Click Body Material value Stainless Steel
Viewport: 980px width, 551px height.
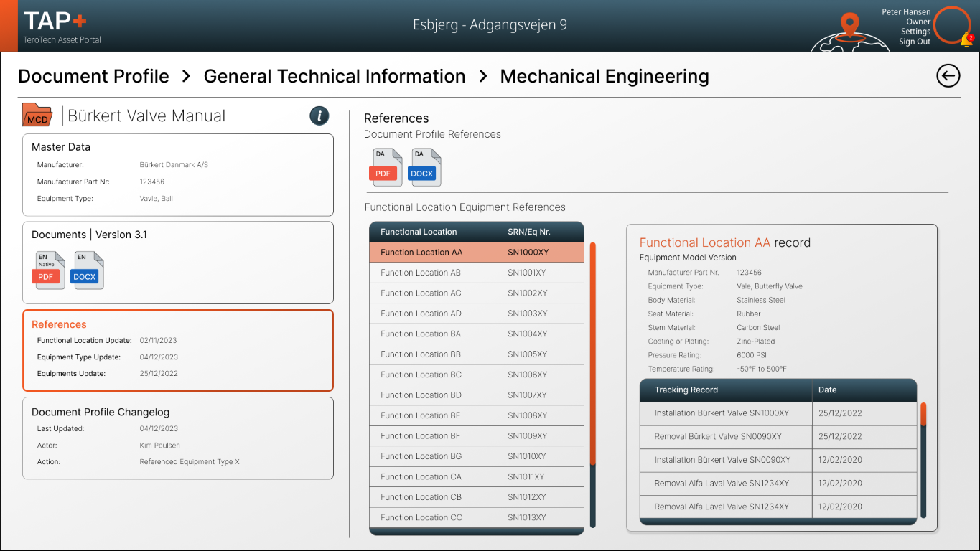point(761,300)
